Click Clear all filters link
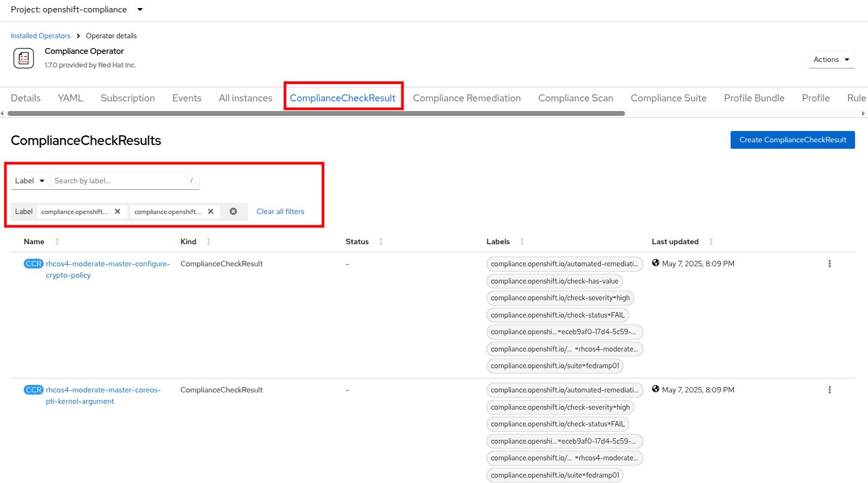 pyautogui.click(x=280, y=211)
